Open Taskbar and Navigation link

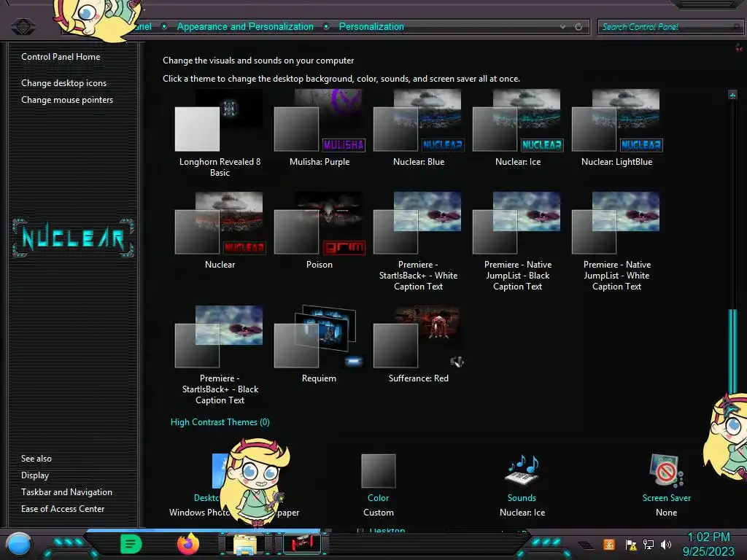[66, 492]
